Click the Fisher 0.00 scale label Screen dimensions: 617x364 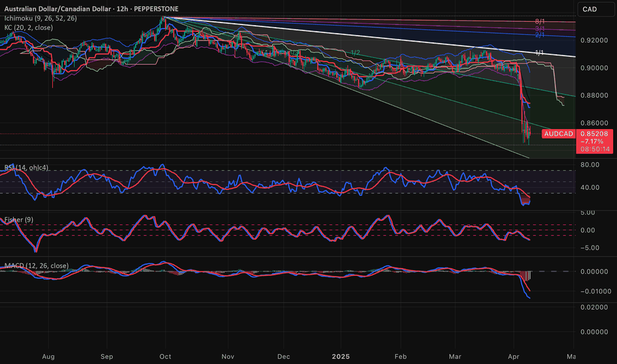click(588, 230)
